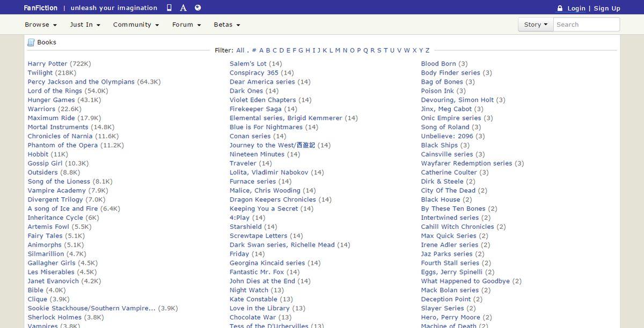Open the Sign Up link
The width and height of the screenshot is (644, 328).
coord(607,8)
